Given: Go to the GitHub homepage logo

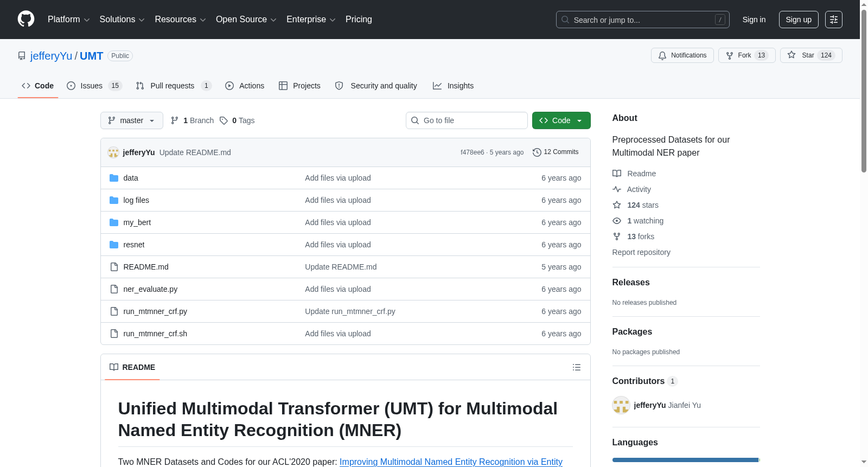Looking at the screenshot, I should coord(26,20).
